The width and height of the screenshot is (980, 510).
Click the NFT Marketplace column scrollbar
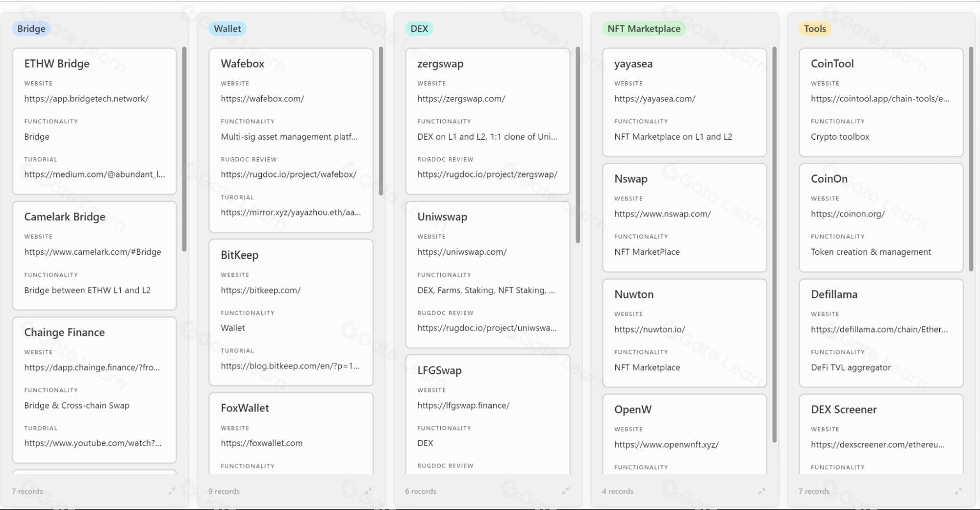coord(775,244)
